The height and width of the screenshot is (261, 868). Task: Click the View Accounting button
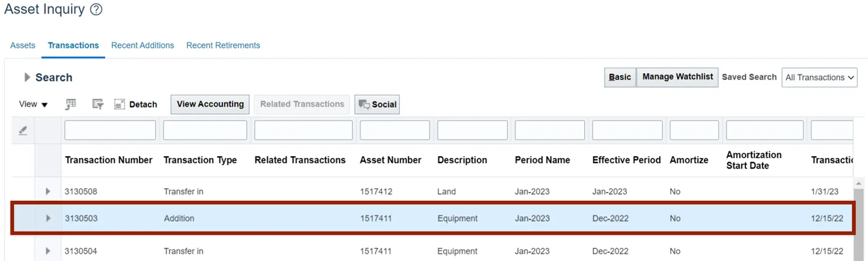pyautogui.click(x=210, y=104)
